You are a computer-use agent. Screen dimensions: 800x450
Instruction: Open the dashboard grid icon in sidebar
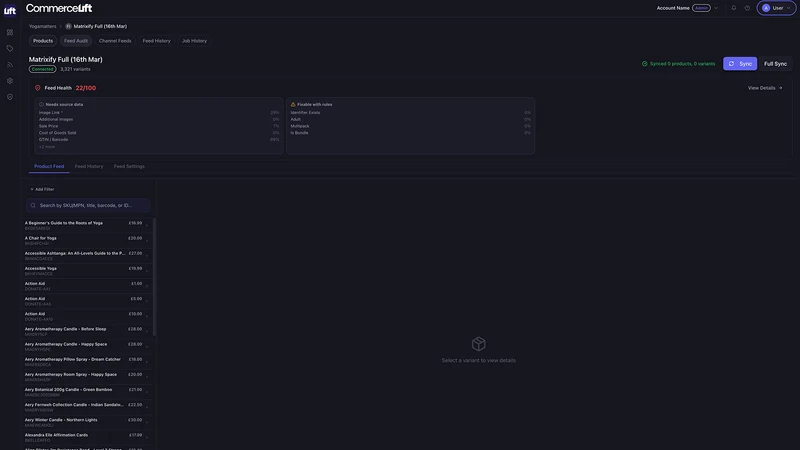point(10,32)
